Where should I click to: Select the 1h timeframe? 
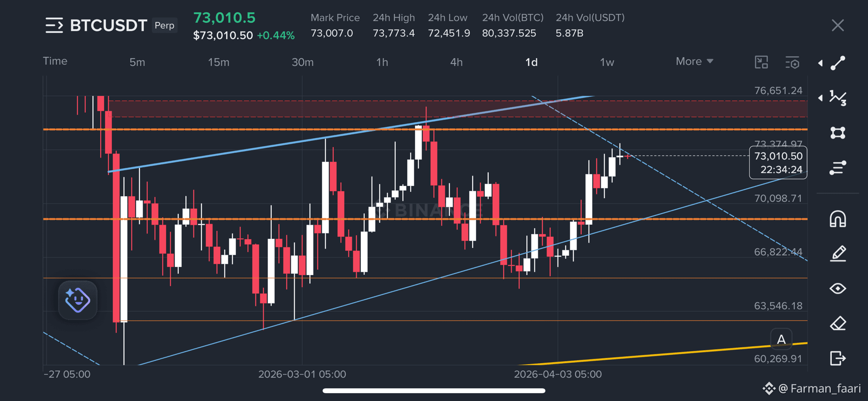(382, 62)
